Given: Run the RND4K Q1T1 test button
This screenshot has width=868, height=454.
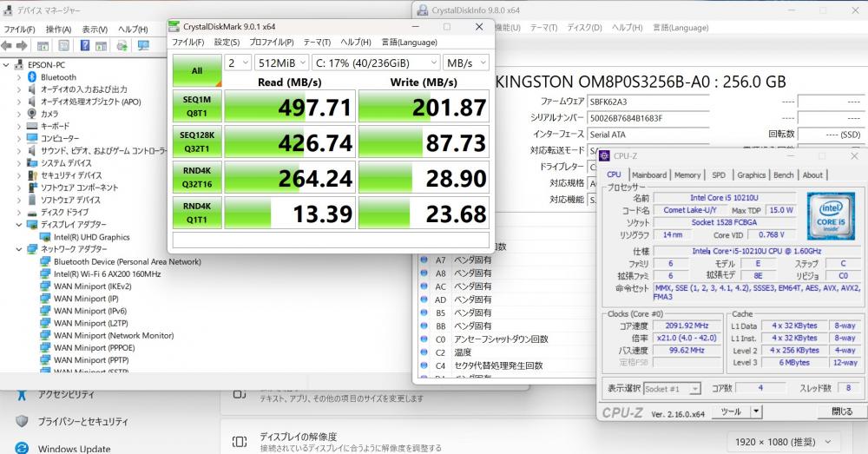Looking at the screenshot, I should tap(197, 212).
